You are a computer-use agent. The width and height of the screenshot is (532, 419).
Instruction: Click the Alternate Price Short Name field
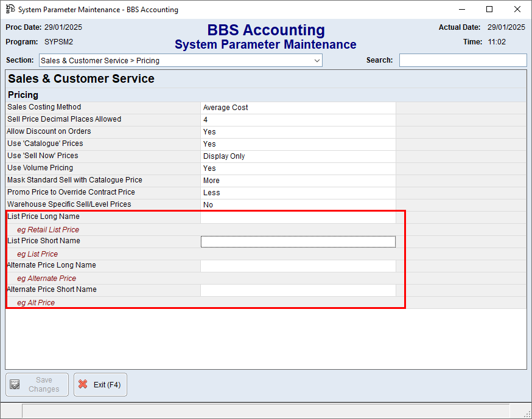[298, 290]
